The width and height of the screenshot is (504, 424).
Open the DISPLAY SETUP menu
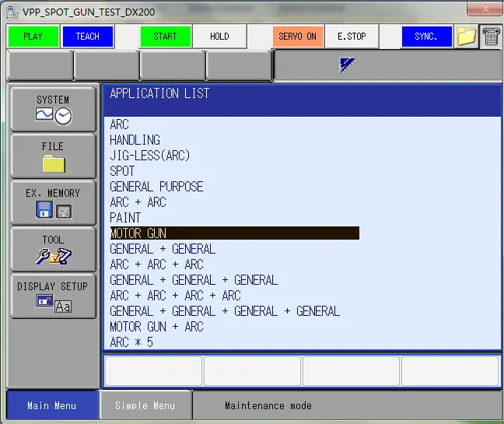click(x=53, y=296)
